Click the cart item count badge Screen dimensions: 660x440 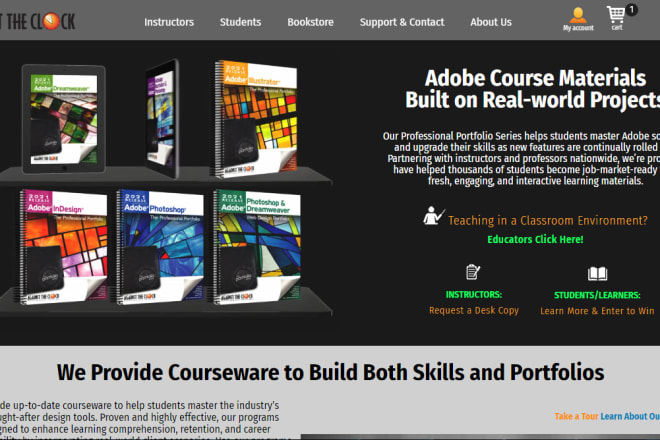pos(631,10)
